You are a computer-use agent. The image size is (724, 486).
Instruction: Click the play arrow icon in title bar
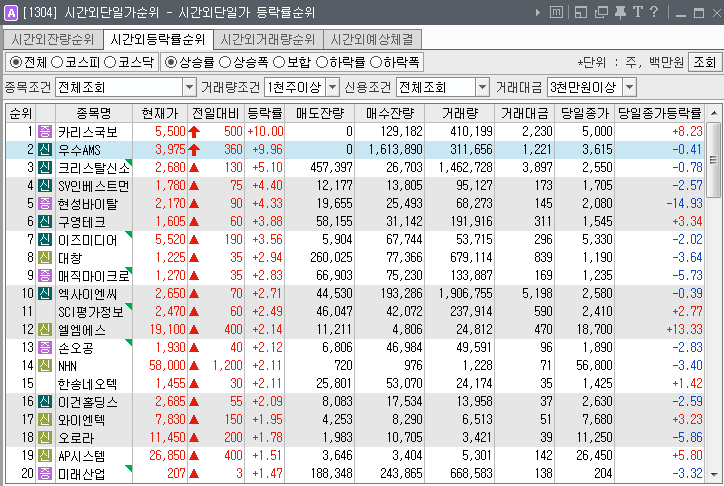click(x=537, y=12)
